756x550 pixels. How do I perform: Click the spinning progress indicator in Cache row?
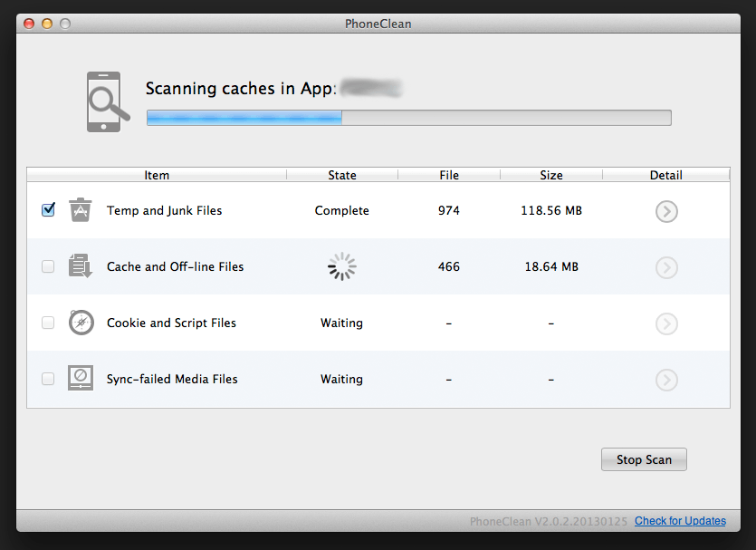coord(342,266)
